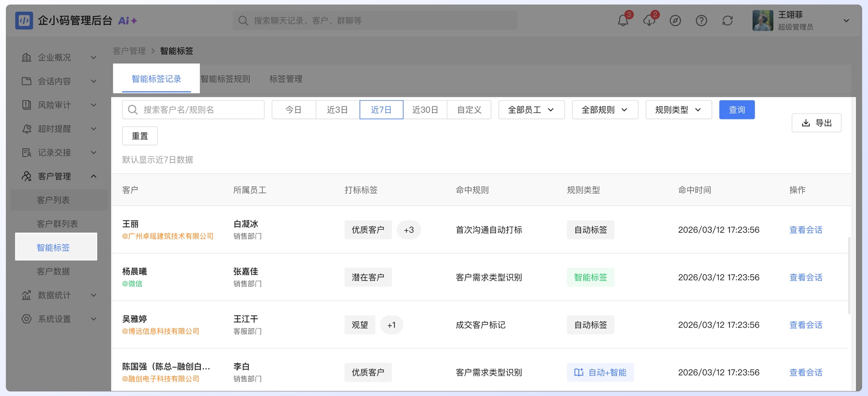Expand the 超时提醒 menu chevron

(94, 129)
